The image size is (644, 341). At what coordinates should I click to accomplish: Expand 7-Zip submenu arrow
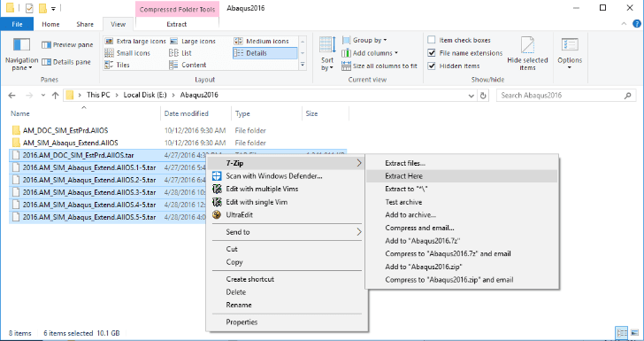359,163
